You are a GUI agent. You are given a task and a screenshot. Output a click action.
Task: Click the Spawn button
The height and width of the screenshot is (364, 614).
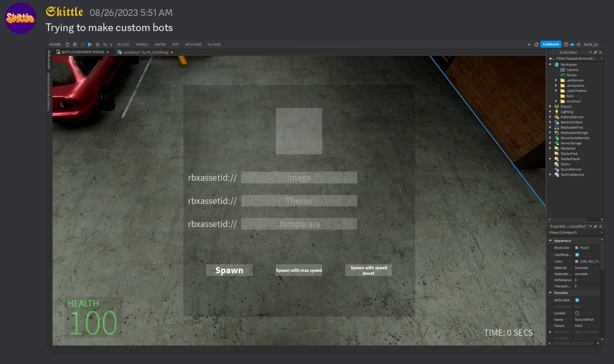229,270
